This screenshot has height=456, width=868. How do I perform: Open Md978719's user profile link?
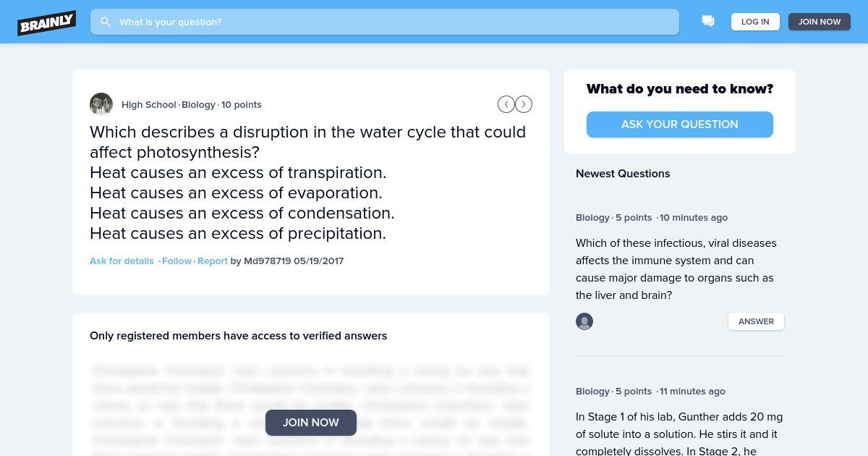[x=268, y=261]
